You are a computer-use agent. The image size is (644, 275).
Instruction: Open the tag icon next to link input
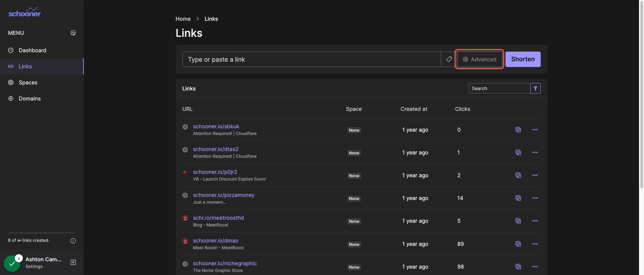pos(449,59)
